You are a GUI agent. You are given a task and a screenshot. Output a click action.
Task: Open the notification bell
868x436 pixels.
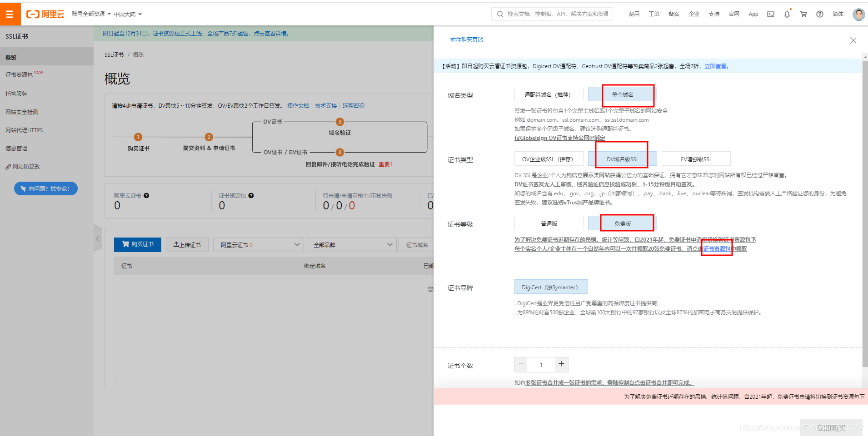point(787,14)
